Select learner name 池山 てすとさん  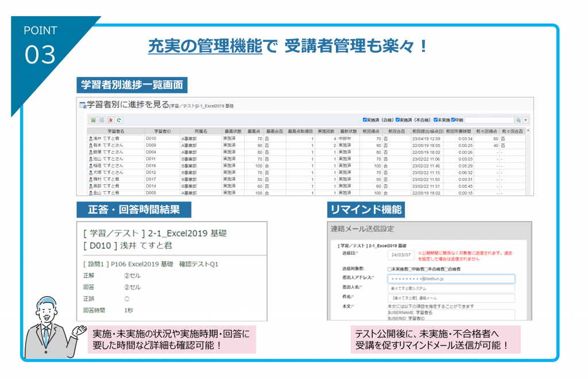pyautogui.click(x=108, y=159)
